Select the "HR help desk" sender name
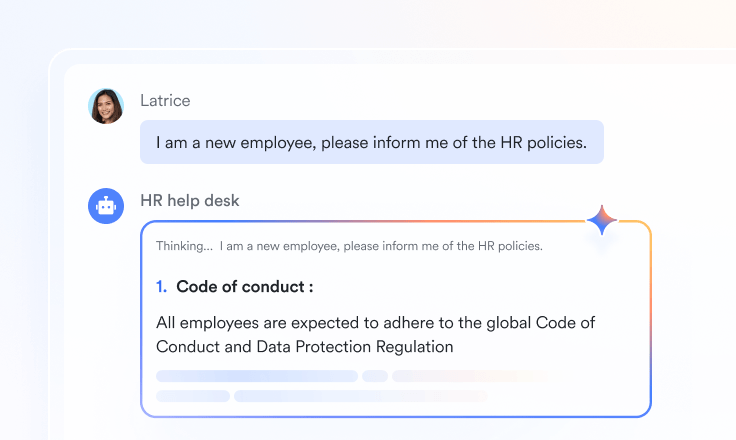The image size is (736, 440). pos(190,200)
